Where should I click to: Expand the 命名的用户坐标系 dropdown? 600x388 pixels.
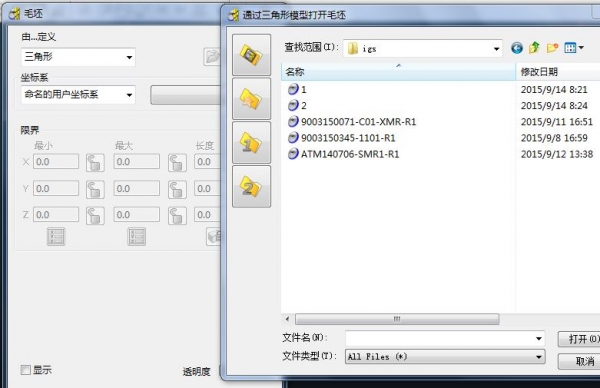tap(129, 95)
